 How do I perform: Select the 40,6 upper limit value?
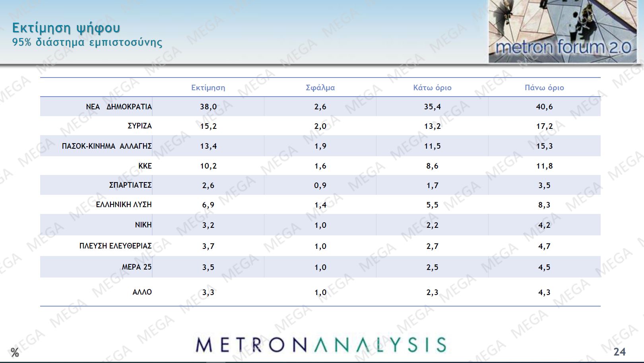point(544,107)
